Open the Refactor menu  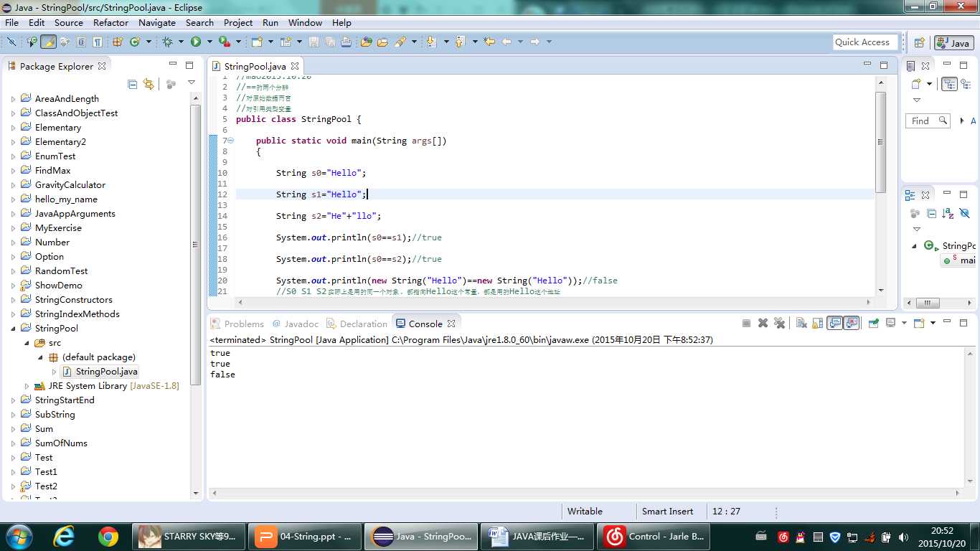click(x=110, y=22)
